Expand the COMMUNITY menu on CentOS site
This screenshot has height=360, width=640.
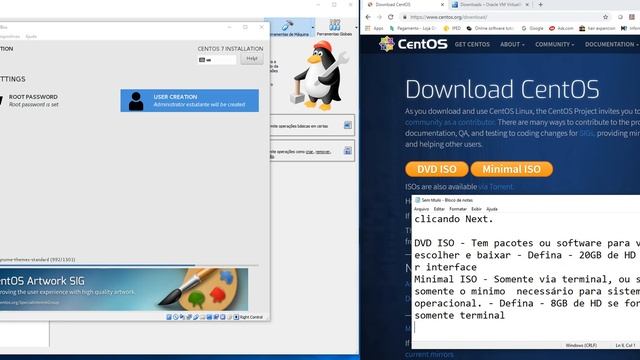tap(555, 44)
